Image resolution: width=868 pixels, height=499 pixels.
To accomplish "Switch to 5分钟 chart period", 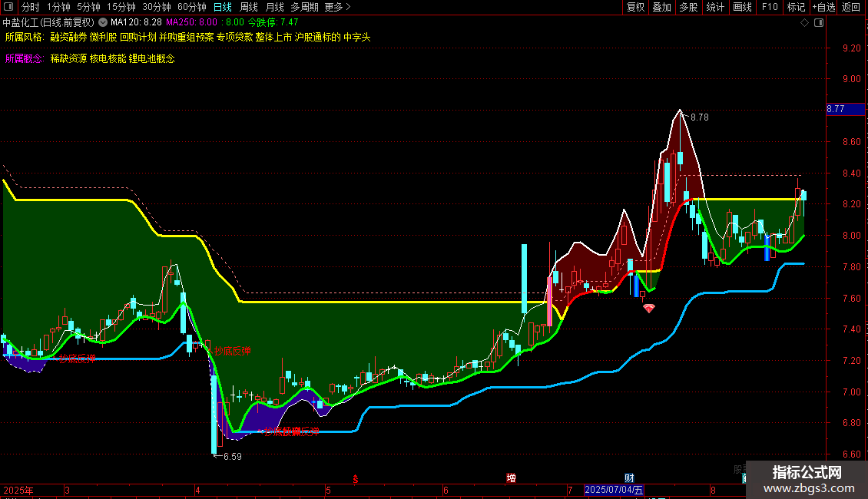I will (x=88, y=7).
